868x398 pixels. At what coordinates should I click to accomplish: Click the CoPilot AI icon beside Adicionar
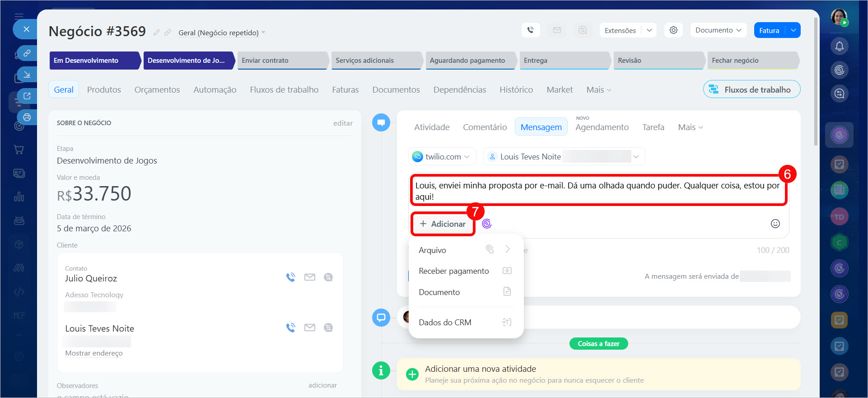[x=486, y=224]
